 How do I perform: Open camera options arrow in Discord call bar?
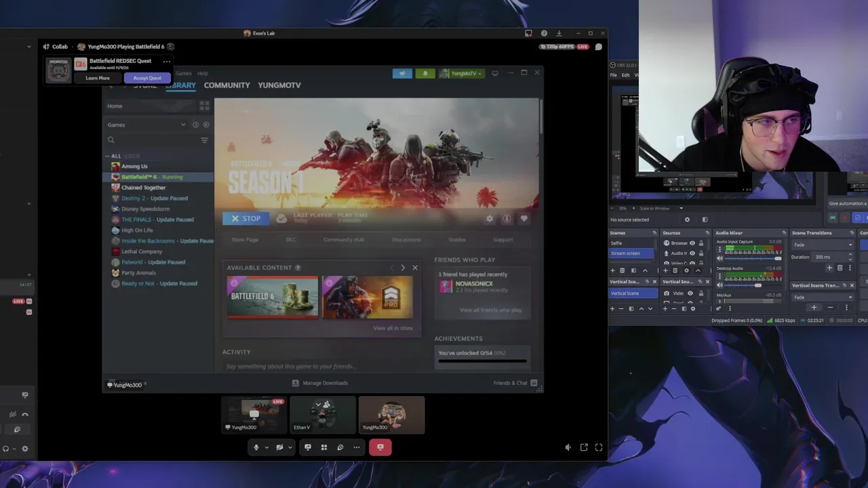290,447
